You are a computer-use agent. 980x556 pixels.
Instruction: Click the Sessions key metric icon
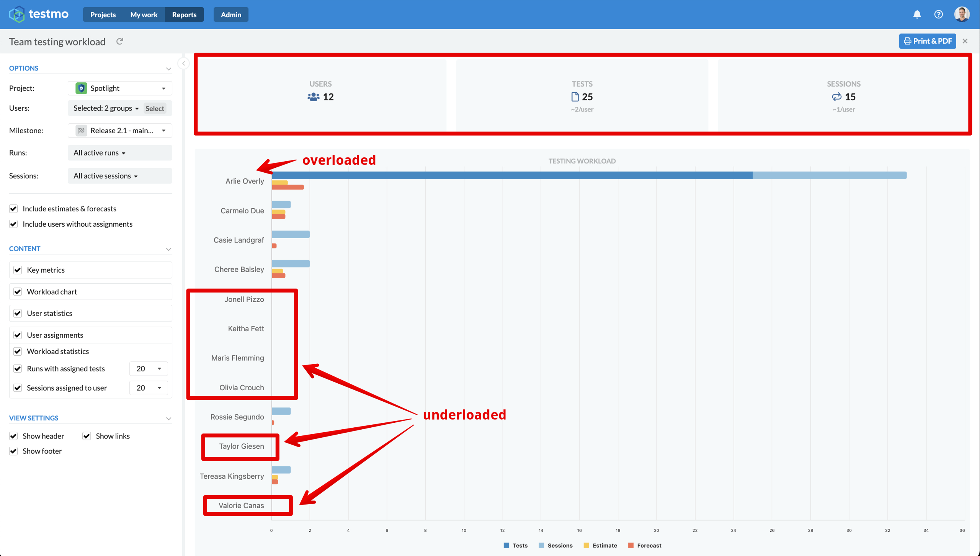[836, 97]
